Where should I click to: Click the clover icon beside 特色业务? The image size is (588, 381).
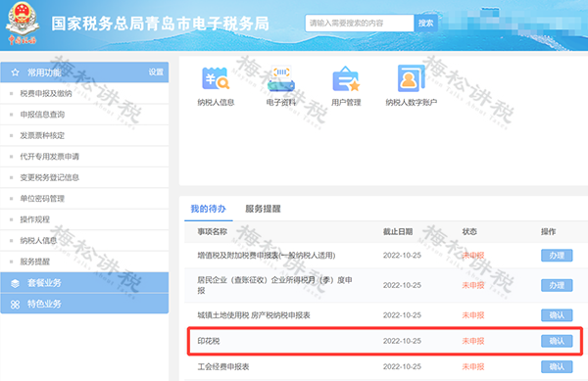pyautogui.click(x=15, y=305)
